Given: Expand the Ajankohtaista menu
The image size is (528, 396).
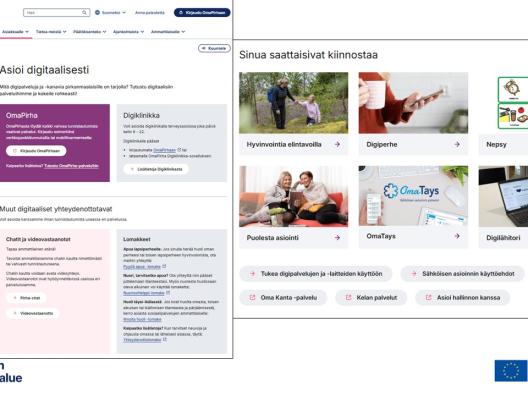Looking at the screenshot, I should coord(128,32).
